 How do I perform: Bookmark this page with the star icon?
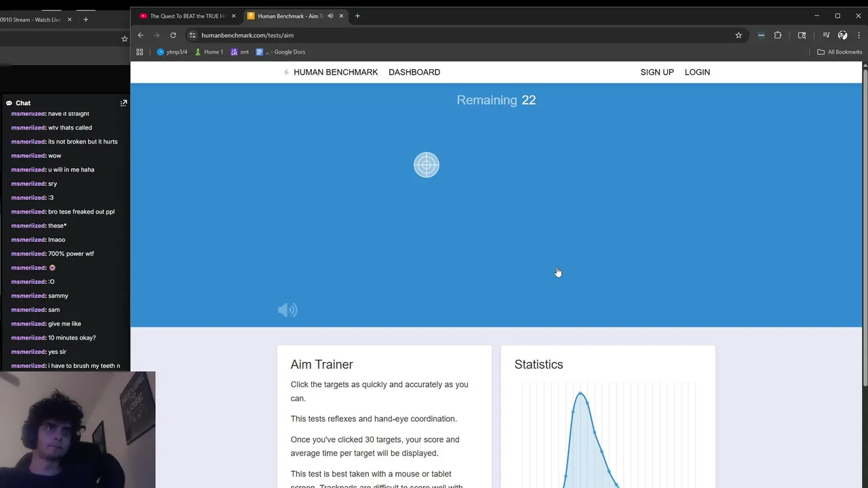click(x=738, y=35)
